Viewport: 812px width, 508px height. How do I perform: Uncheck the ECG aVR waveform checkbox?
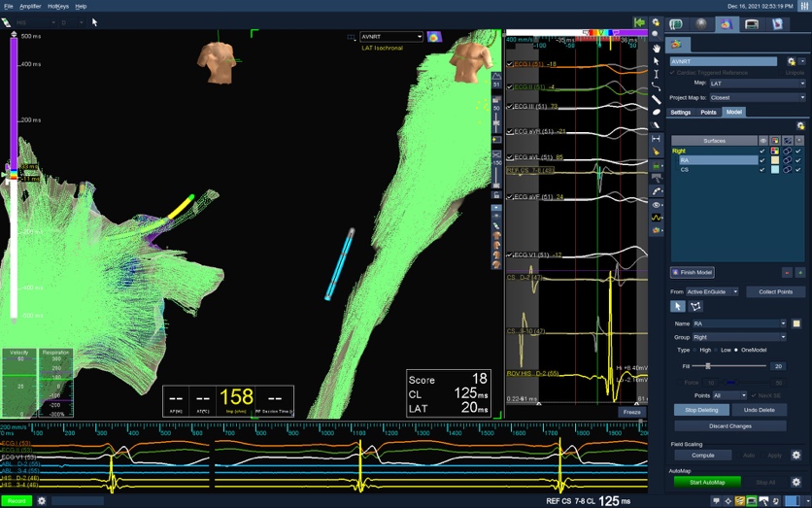pos(510,131)
